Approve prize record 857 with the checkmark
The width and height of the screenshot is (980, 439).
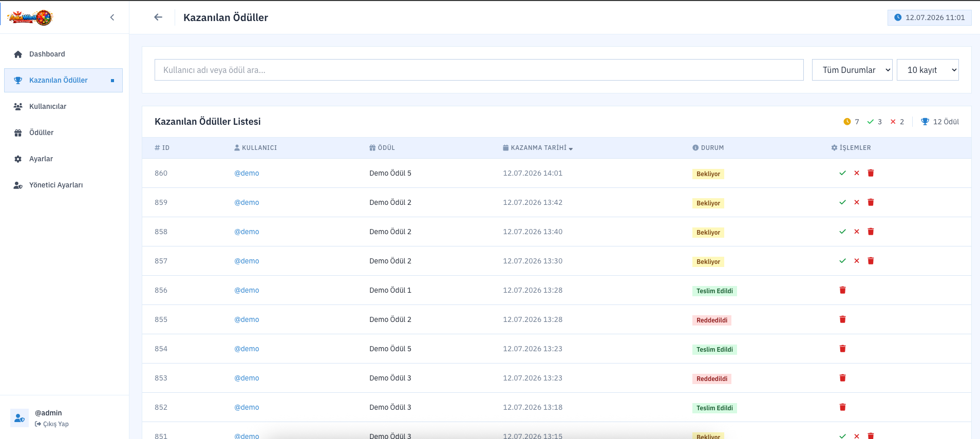842,261
